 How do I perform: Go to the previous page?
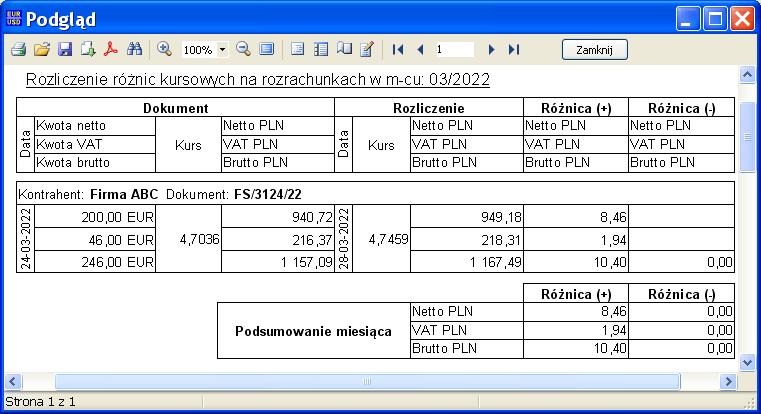tap(420, 49)
